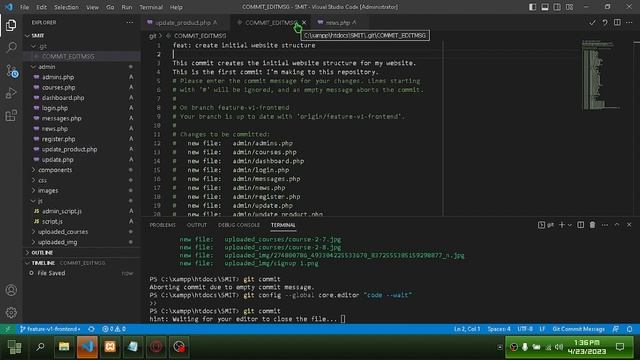Open Run and Debug view
Viewport: 640px width, 360px height.
tap(11, 93)
